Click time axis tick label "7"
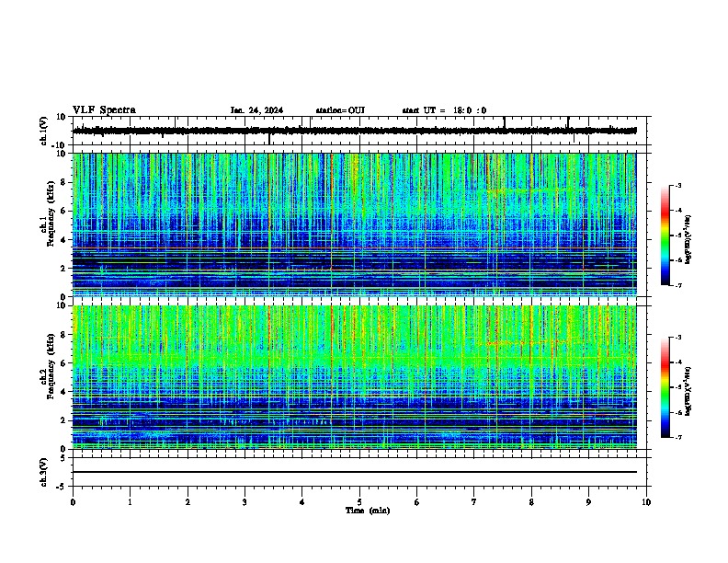Screen dimensions: 728x563 coord(474,502)
